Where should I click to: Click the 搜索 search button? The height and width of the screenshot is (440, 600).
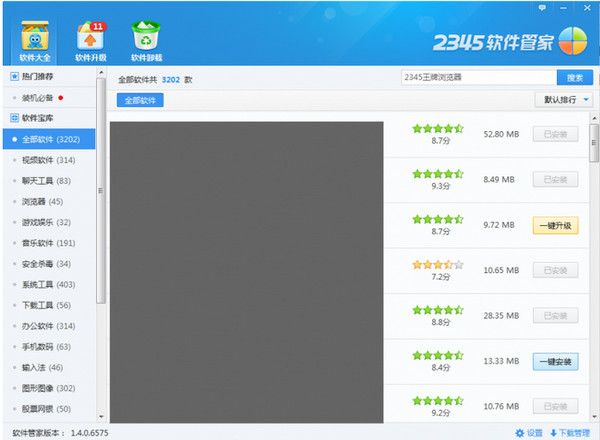[574, 77]
